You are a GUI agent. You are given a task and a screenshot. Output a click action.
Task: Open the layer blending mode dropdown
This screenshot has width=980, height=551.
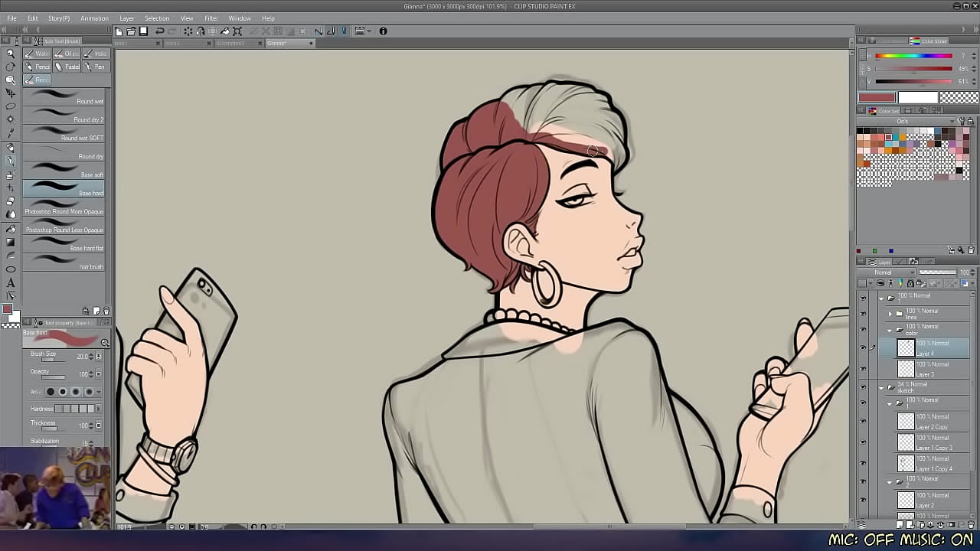click(886, 272)
